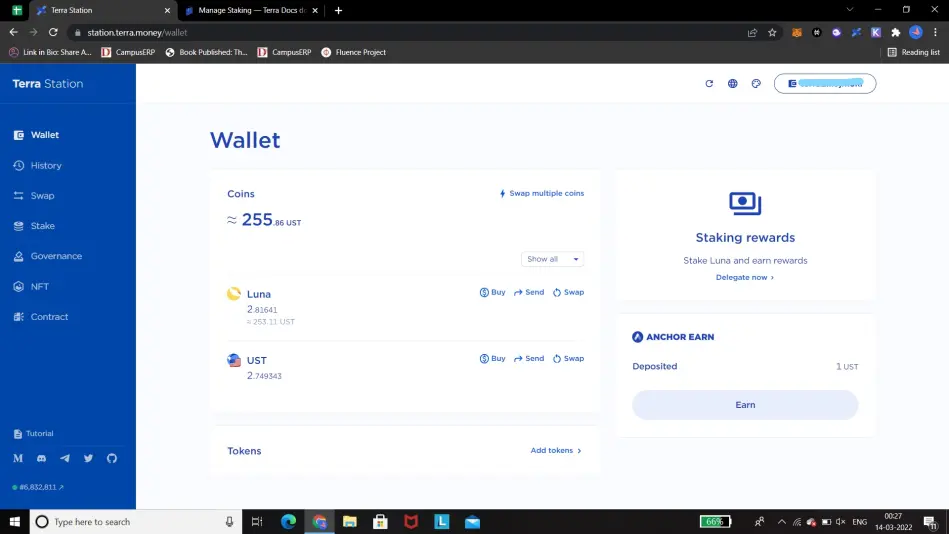Open Fluence Project bookmark
This screenshot has width=949, height=534.
pyautogui.click(x=353, y=52)
